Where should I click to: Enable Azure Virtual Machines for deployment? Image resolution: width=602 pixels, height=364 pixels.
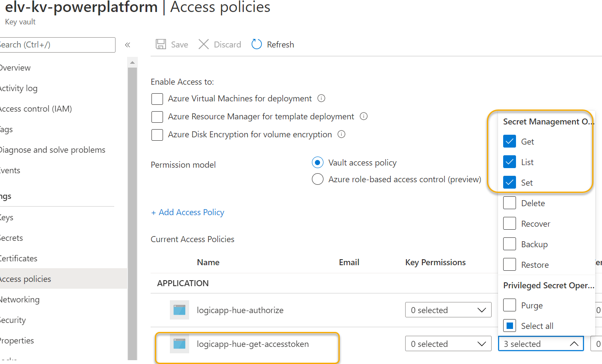[x=157, y=99]
